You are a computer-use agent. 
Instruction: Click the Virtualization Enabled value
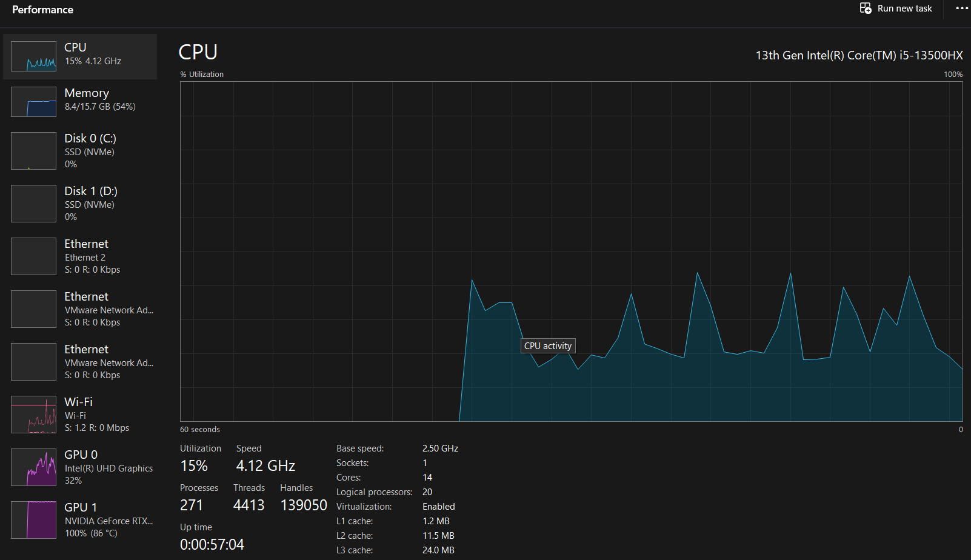click(x=439, y=507)
